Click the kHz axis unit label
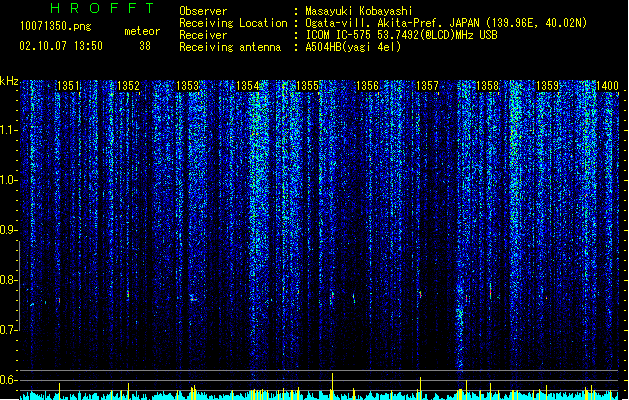This screenshot has width=629, height=400. [9, 81]
